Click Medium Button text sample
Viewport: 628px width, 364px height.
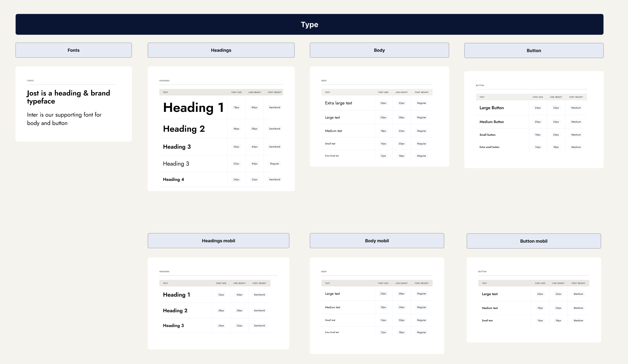(x=491, y=122)
